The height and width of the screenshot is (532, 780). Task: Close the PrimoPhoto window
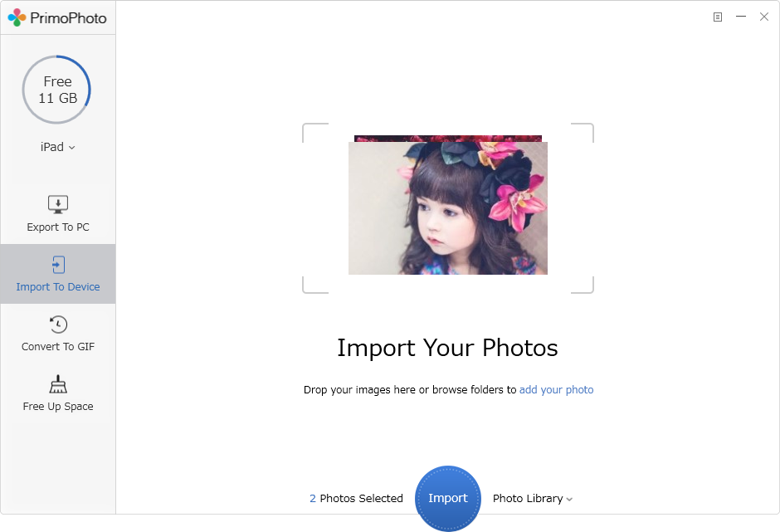pyautogui.click(x=764, y=17)
